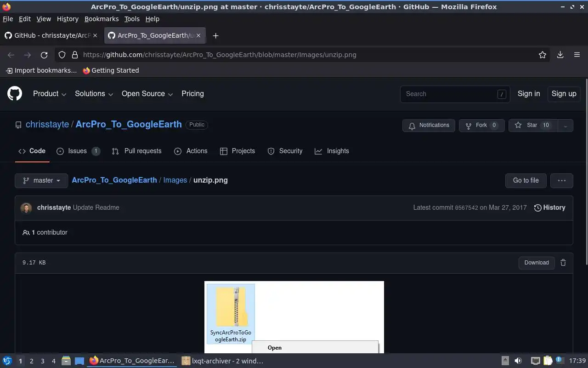Viewport: 588px width, 368px height.
Task: Click the Sign in link
Action: click(x=529, y=94)
